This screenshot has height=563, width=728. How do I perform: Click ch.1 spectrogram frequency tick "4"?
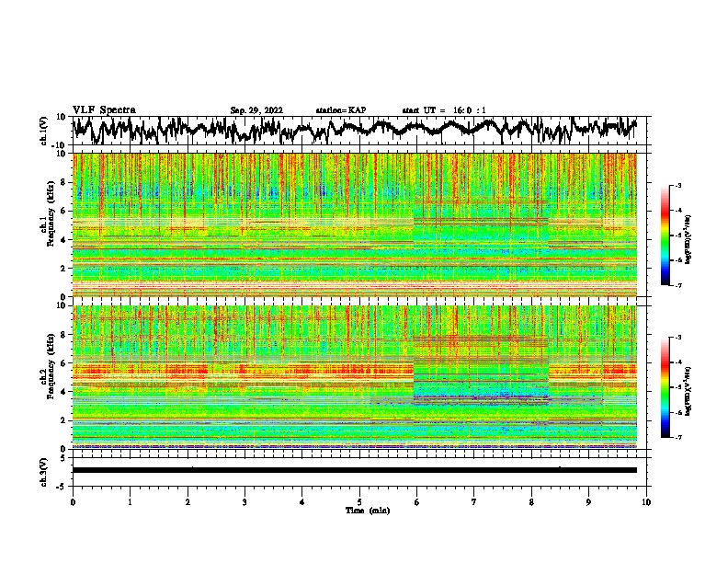pos(63,240)
